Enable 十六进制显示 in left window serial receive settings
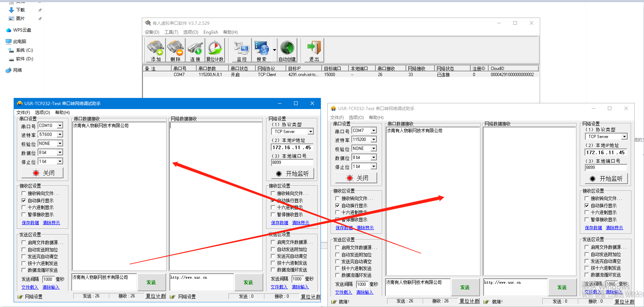Image resolution: width=644 pixels, height=307 pixels. pos(24,208)
